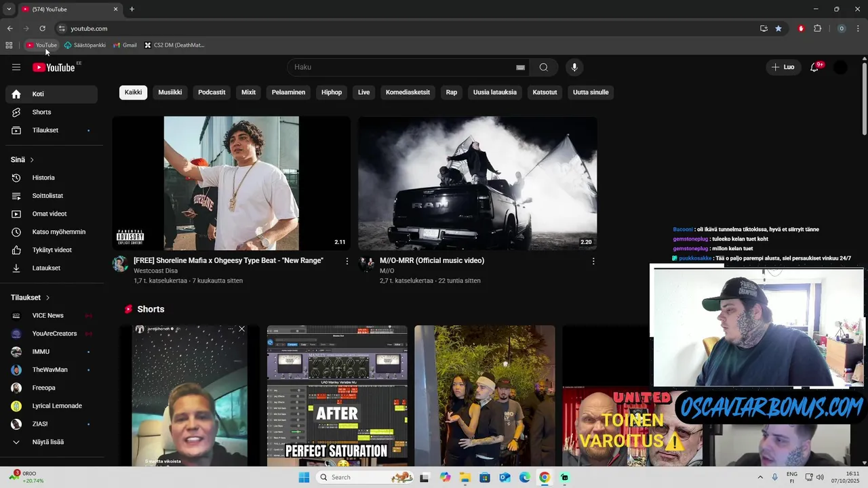
Task: Play the M//O-MRR music video thumbnail
Action: [x=477, y=183]
